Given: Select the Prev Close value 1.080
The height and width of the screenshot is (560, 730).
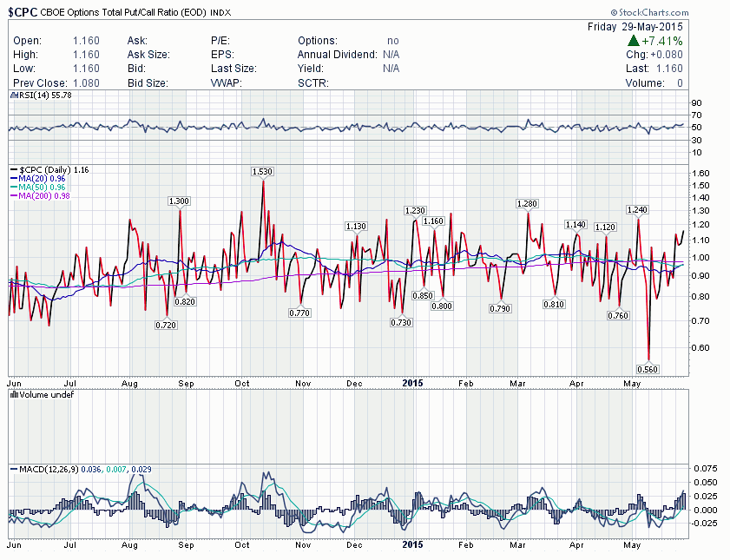Looking at the screenshot, I should pos(86,83).
